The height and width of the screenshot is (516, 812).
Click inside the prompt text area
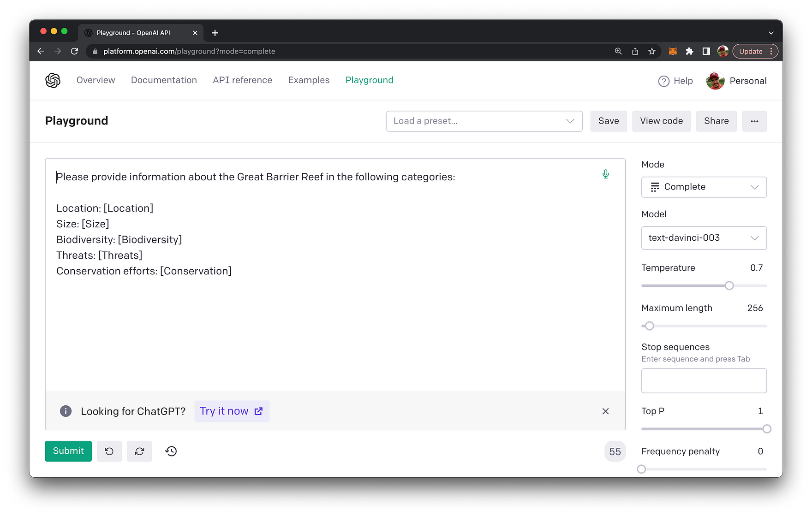[335, 275]
